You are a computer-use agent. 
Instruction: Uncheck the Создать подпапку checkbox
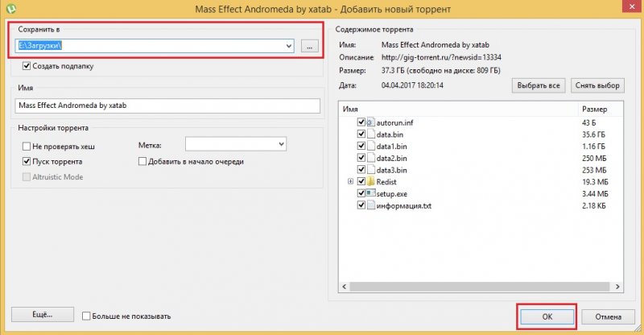click(27, 66)
